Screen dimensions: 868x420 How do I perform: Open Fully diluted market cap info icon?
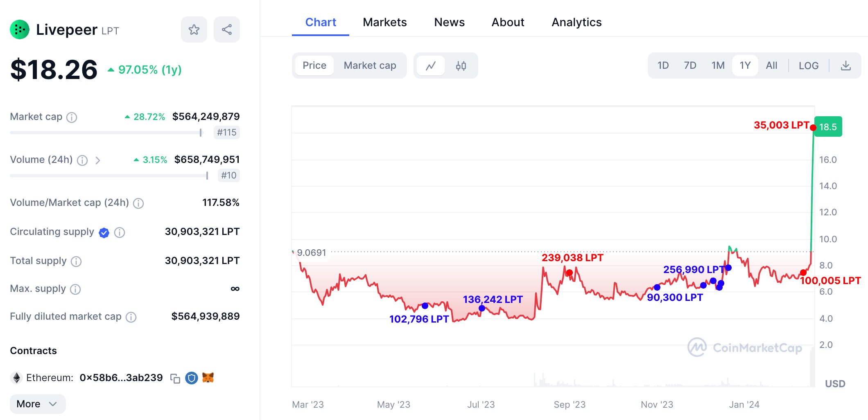[131, 317]
